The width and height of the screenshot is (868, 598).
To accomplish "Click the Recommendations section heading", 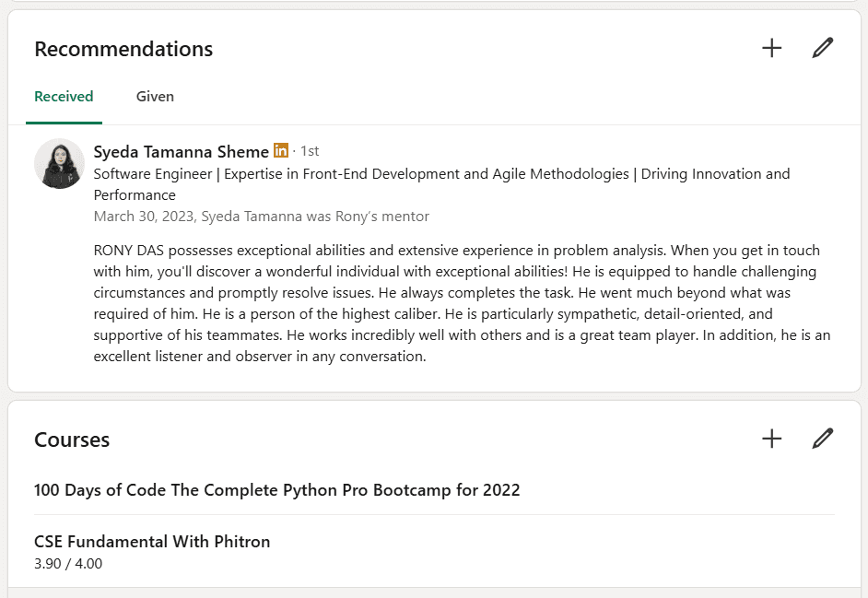I will [x=123, y=50].
